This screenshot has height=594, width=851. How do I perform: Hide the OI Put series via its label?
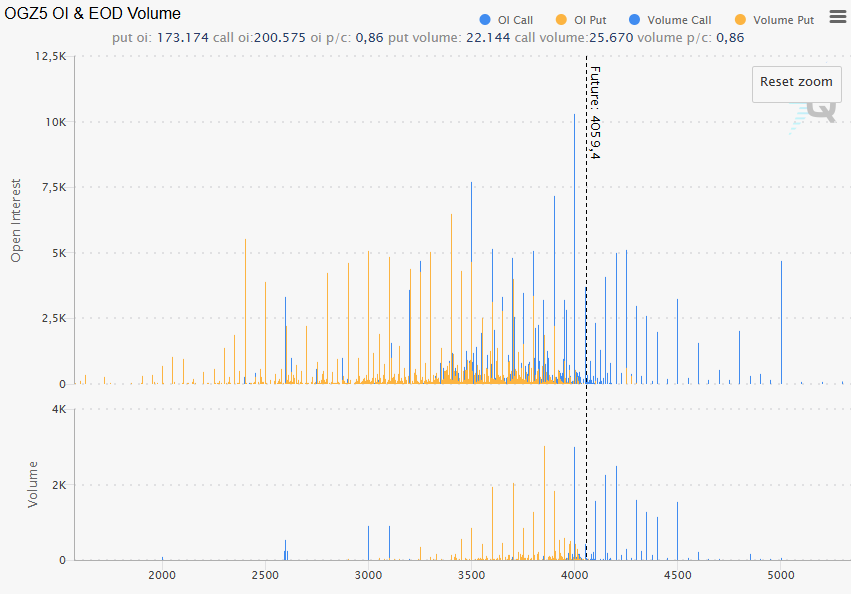(x=590, y=20)
